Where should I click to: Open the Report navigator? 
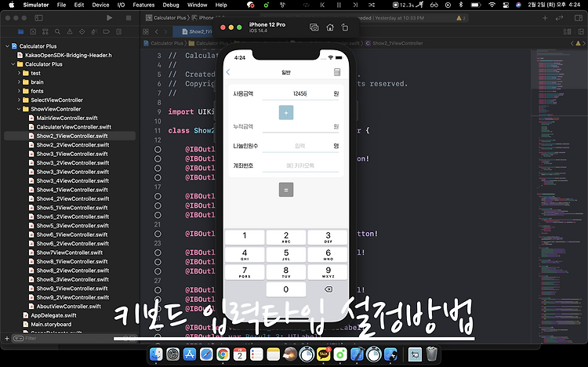[x=119, y=32]
